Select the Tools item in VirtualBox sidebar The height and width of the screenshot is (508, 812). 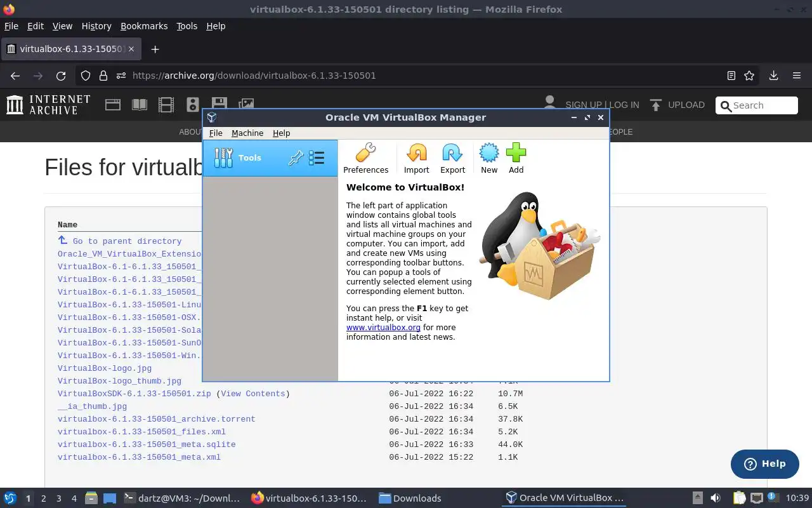click(x=270, y=158)
